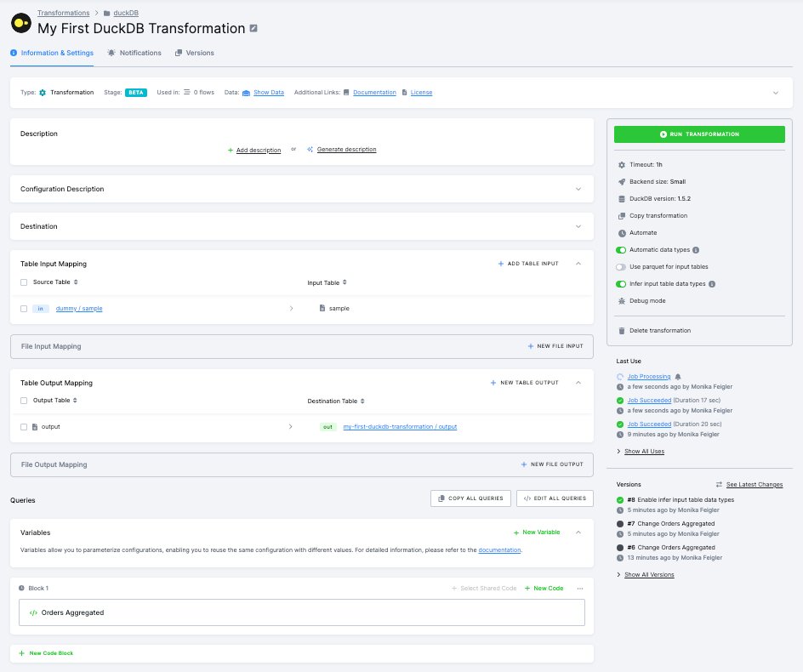Expand Show All Versions
Image resolution: width=803 pixels, height=672 pixels.
(646, 575)
